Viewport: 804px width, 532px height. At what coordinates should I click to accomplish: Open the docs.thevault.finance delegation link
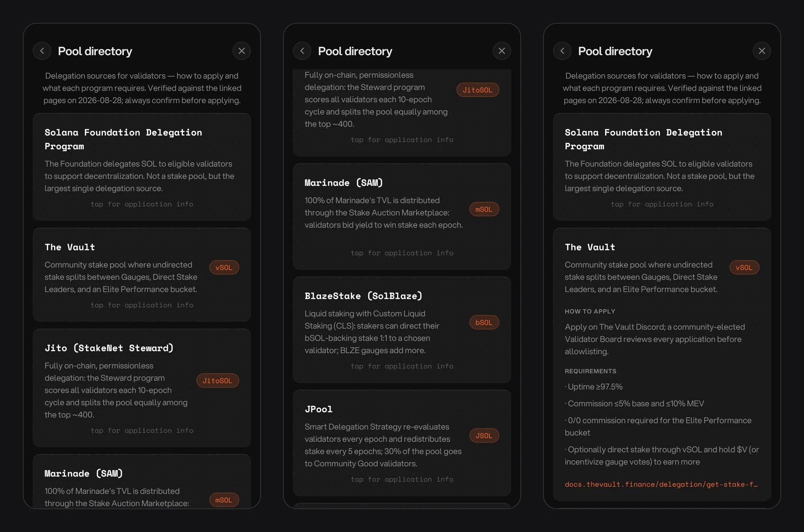point(661,485)
